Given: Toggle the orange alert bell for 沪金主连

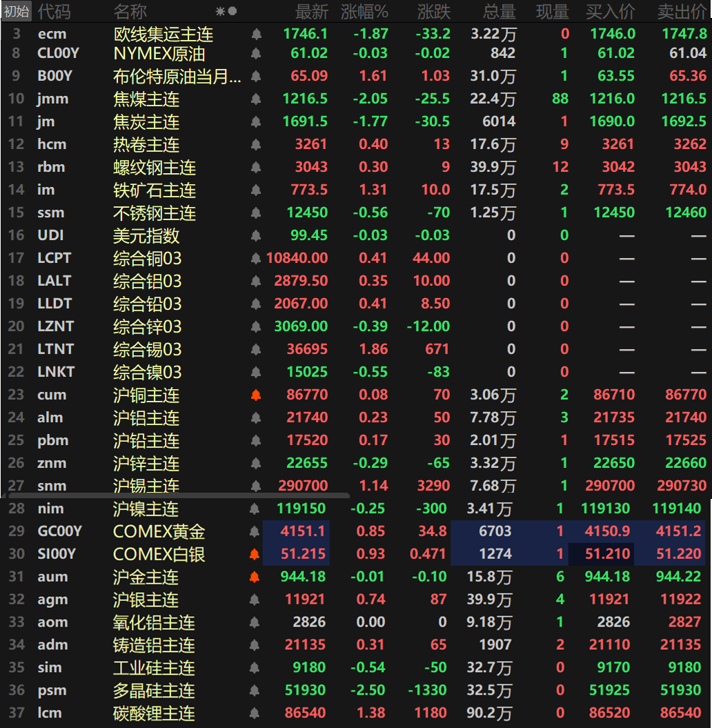Looking at the screenshot, I should [255, 576].
